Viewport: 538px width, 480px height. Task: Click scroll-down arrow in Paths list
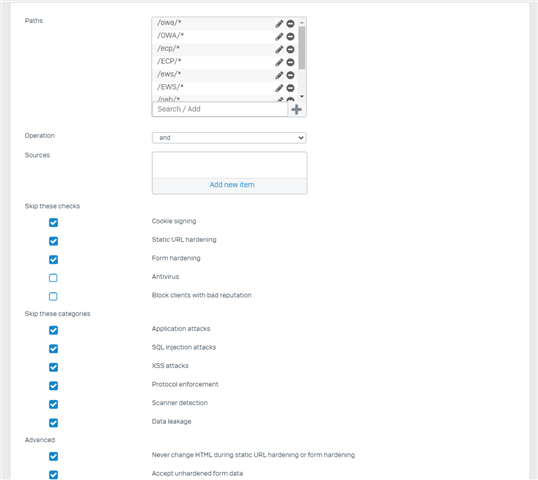(x=302, y=96)
